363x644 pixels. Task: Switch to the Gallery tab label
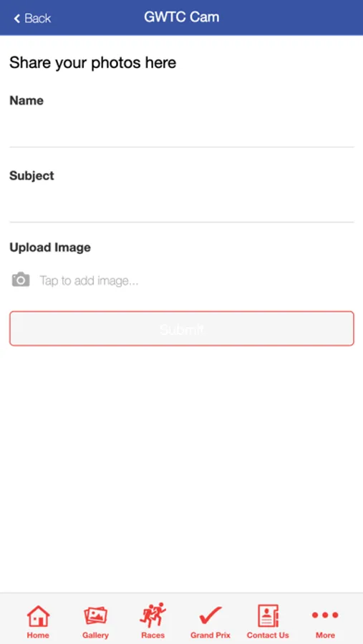(x=95, y=635)
